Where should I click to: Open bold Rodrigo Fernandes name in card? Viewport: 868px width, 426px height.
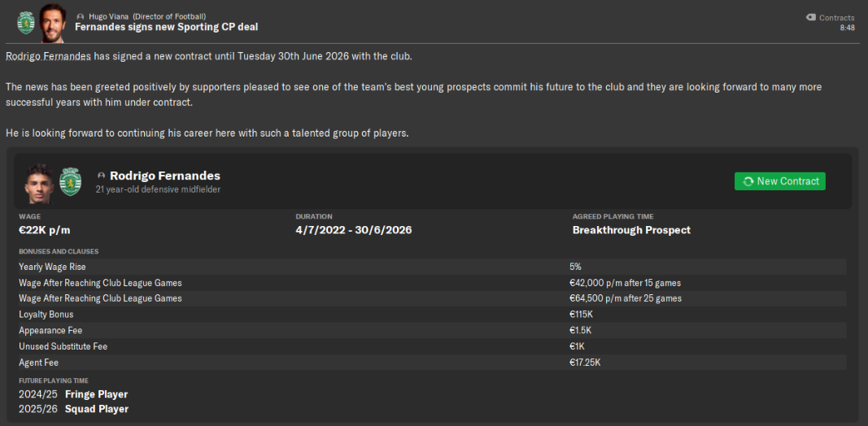tap(165, 176)
